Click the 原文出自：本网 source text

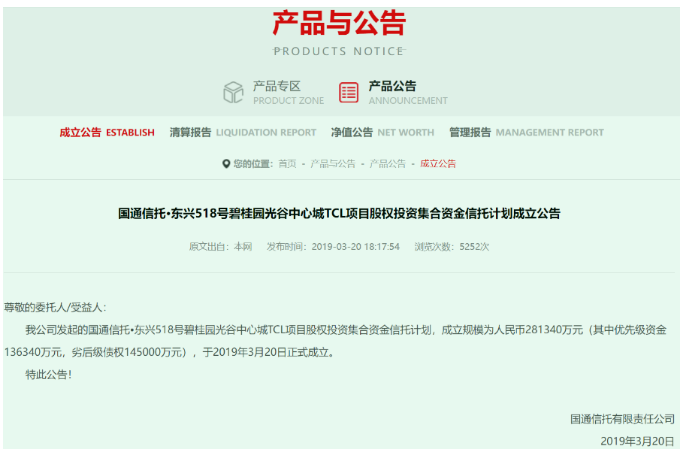click(220, 247)
